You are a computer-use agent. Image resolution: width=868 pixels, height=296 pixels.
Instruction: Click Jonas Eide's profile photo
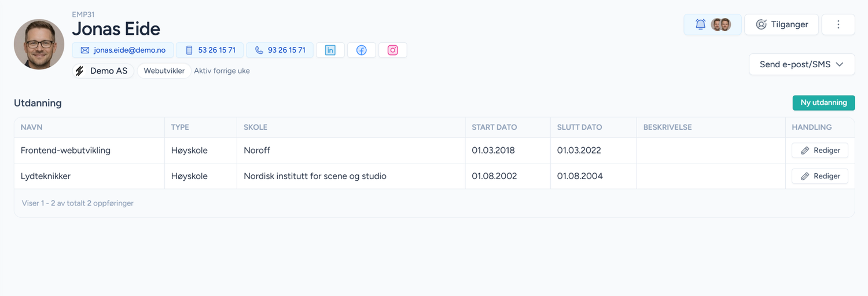point(39,44)
